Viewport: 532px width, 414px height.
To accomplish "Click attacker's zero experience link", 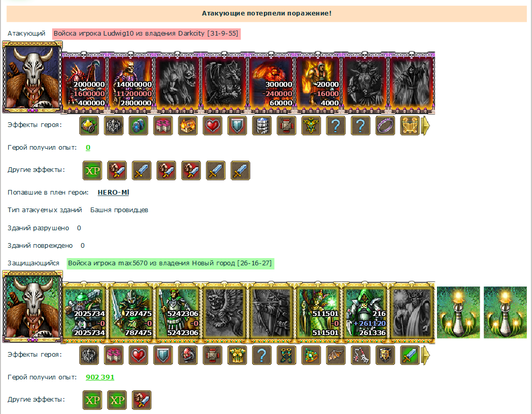I will pos(88,148).
